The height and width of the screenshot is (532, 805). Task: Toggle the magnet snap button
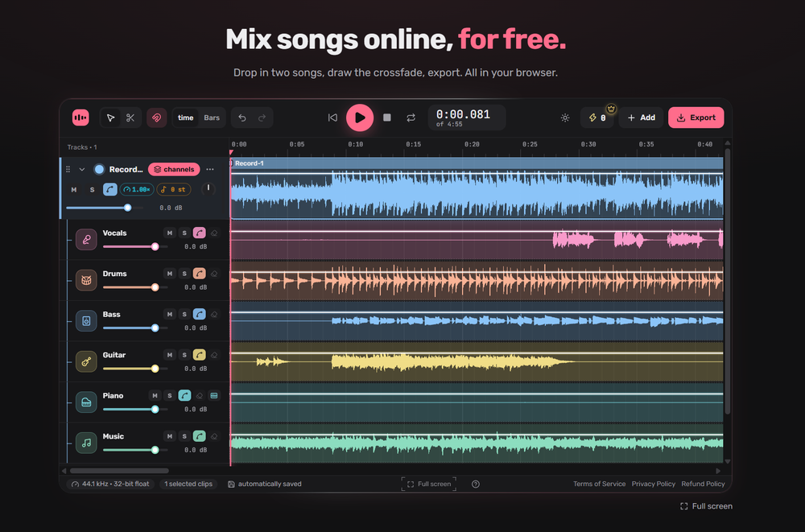tap(157, 118)
